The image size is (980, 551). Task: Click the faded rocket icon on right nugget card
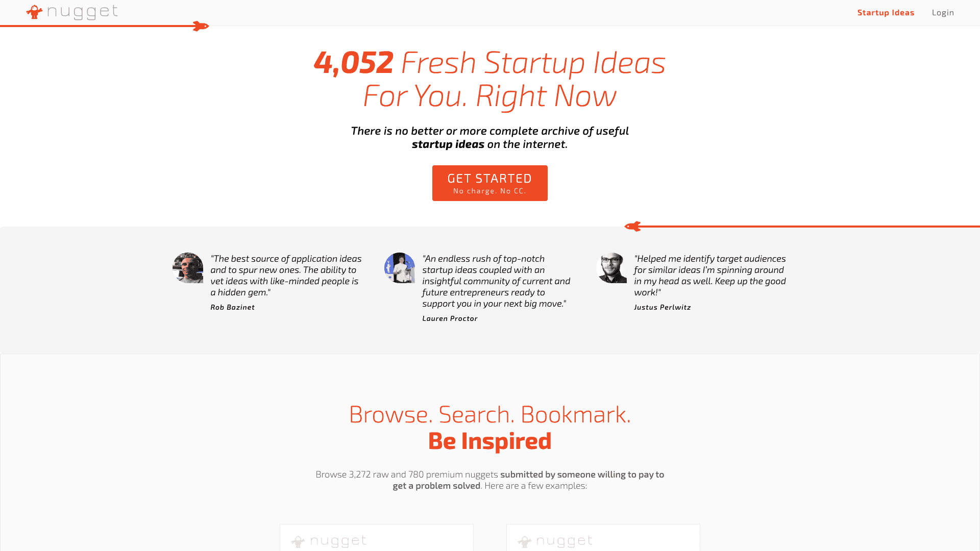(x=524, y=541)
